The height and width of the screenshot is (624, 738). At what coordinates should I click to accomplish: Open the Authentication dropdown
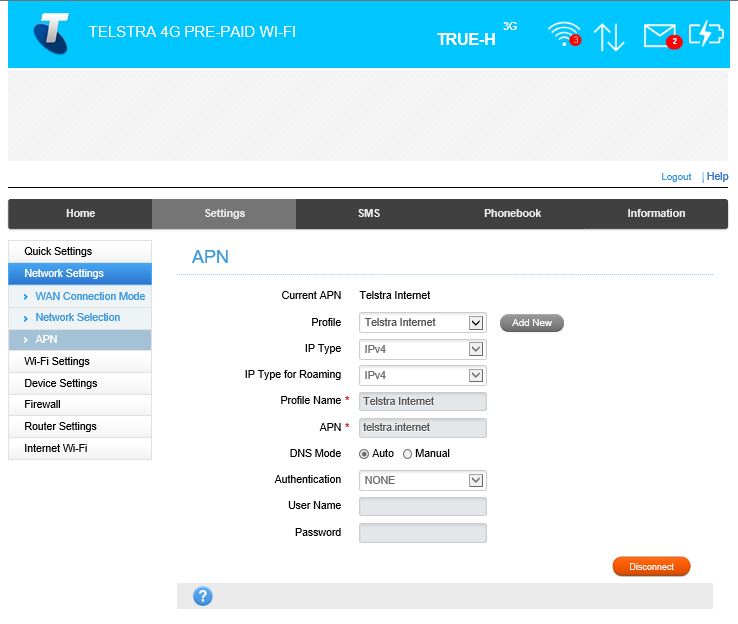423,480
